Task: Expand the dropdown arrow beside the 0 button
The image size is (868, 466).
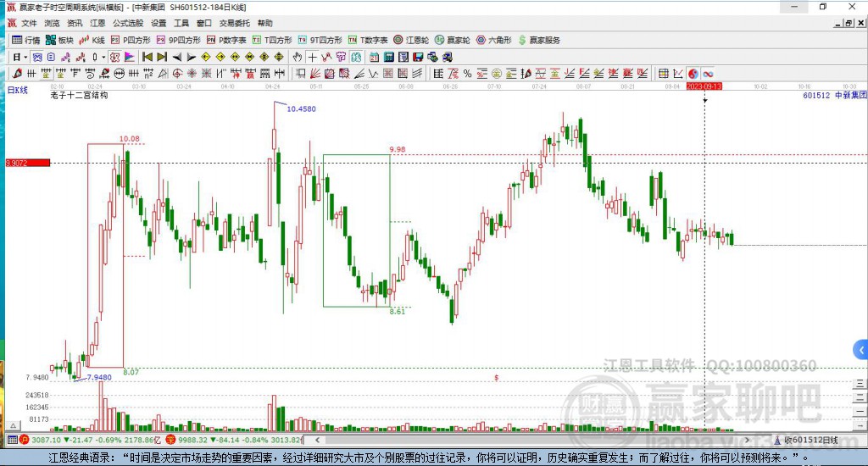Action: pos(103,57)
